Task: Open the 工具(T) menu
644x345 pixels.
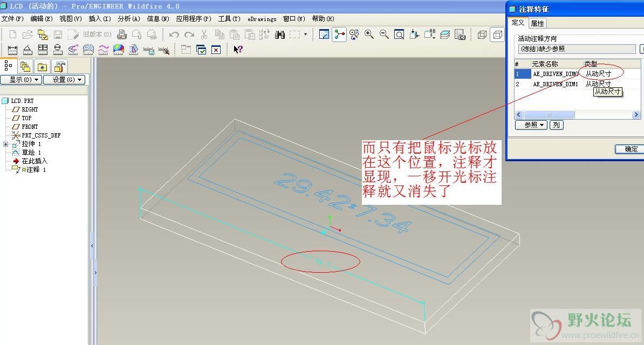Action: [229, 19]
